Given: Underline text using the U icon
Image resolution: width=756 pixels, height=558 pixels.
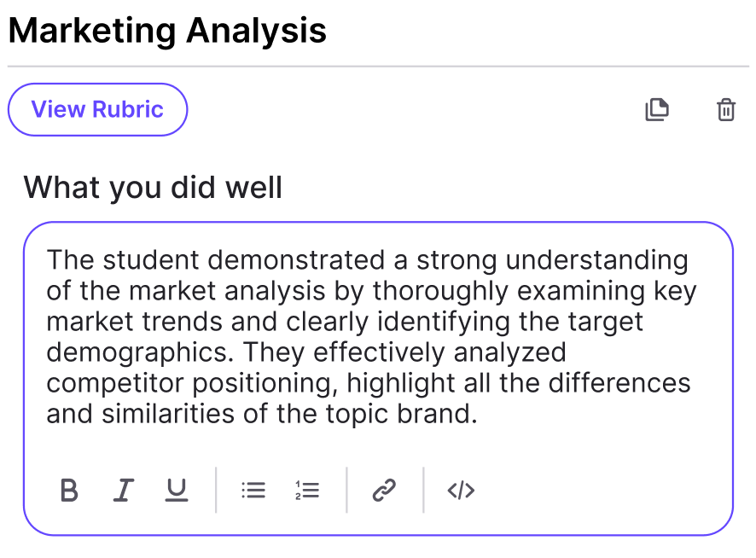Looking at the screenshot, I should [177, 491].
